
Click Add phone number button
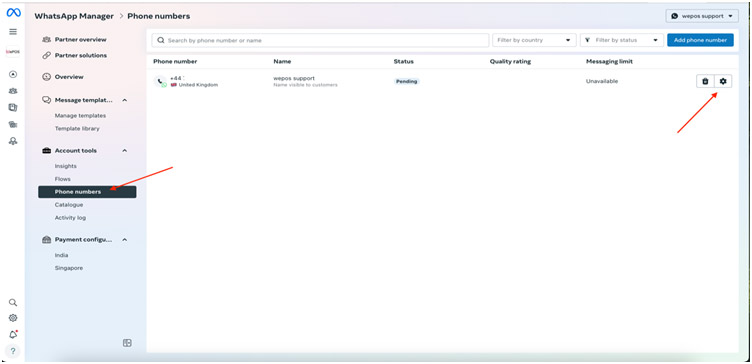pos(700,40)
